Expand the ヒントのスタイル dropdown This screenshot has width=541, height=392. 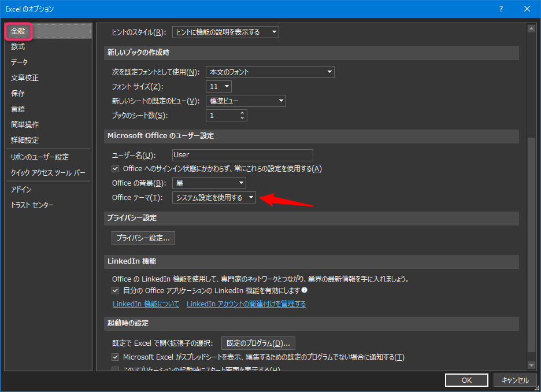coord(225,32)
